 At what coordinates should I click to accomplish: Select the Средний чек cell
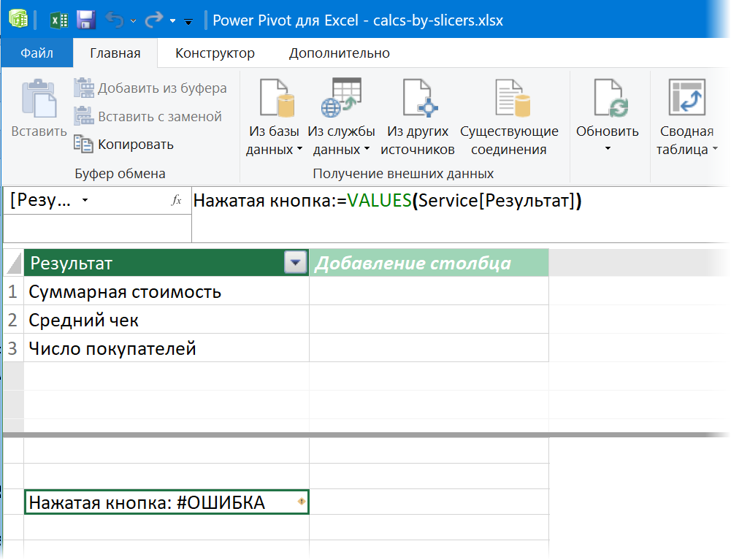(167, 320)
